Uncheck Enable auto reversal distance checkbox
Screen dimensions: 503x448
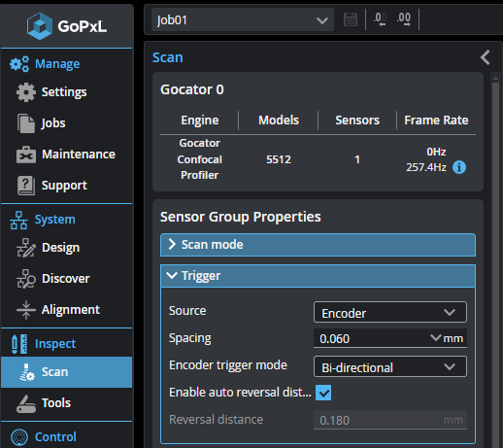coord(323,393)
